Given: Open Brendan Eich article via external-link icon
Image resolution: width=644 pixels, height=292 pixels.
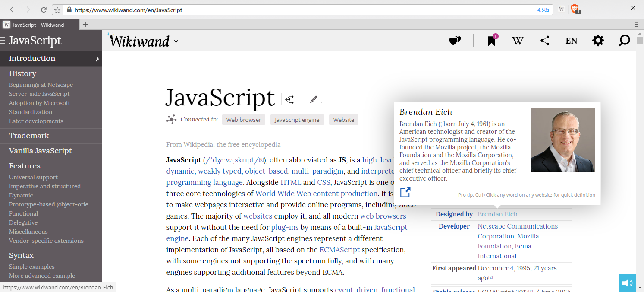Looking at the screenshot, I should (x=405, y=192).
